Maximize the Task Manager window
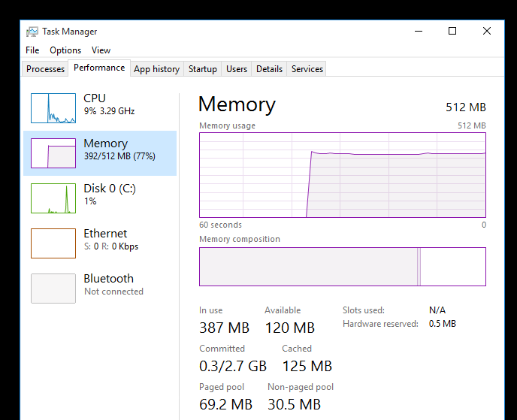The width and height of the screenshot is (517, 420). tap(452, 32)
